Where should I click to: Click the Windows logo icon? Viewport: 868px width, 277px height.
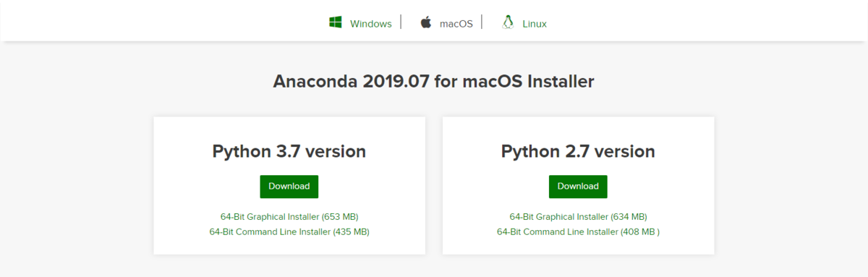335,22
